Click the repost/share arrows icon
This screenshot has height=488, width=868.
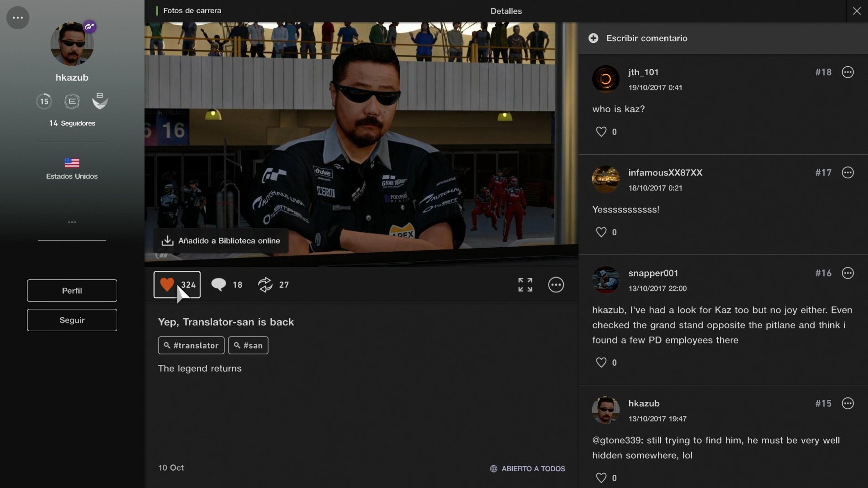point(266,284)
